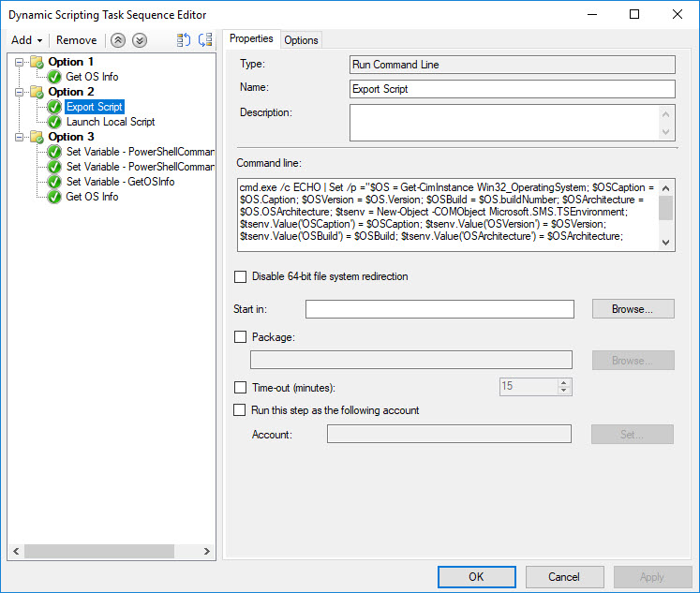
Task: Click green check icon of Launch Local Script
Action: [54, 122]
